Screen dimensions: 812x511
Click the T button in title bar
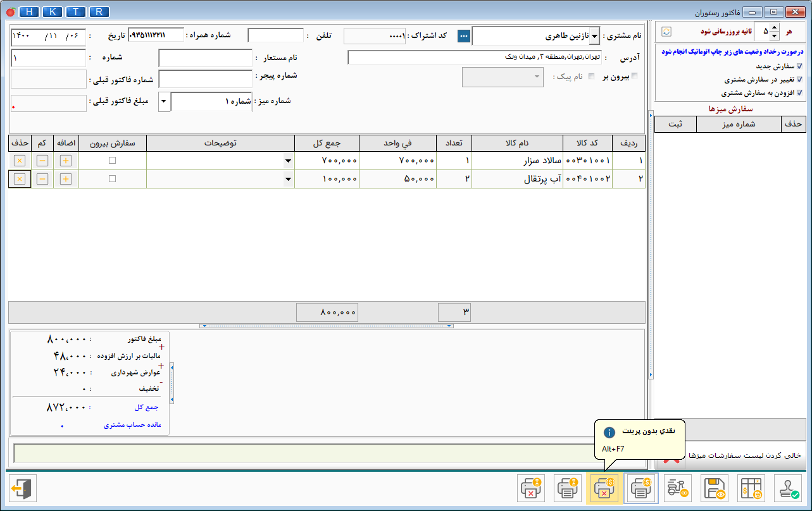[76, 12]
